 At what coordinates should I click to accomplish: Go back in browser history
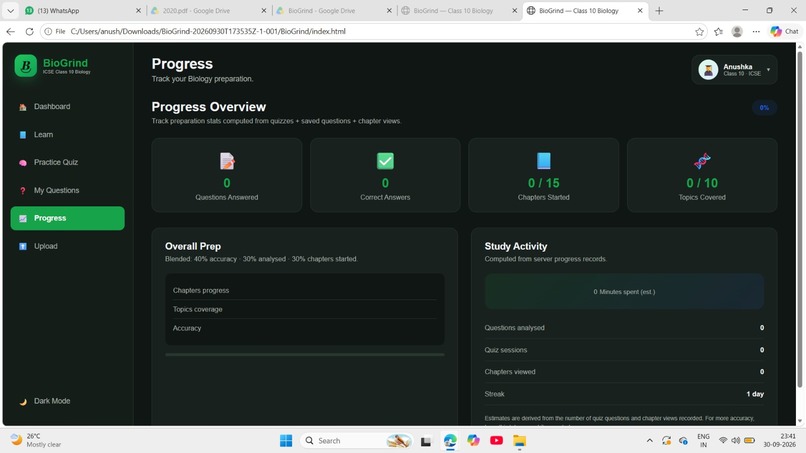(11, 31)
